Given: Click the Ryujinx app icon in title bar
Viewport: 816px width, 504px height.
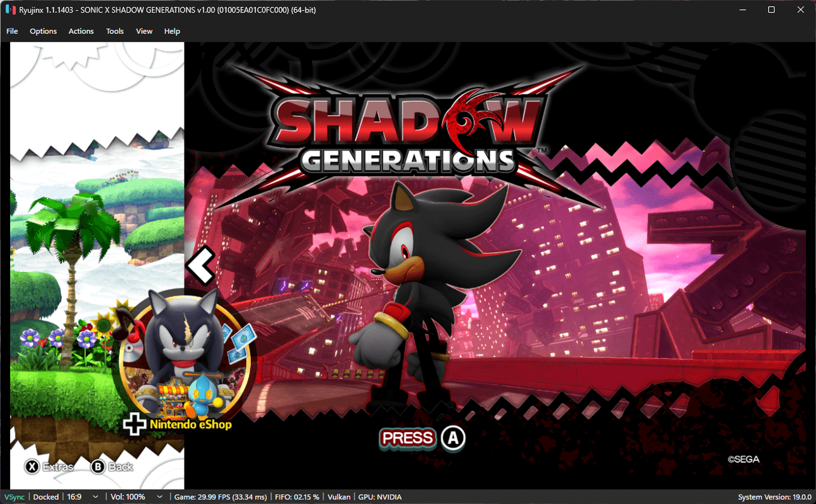Looking at the screenshot, I should click(x=11, y=10).
